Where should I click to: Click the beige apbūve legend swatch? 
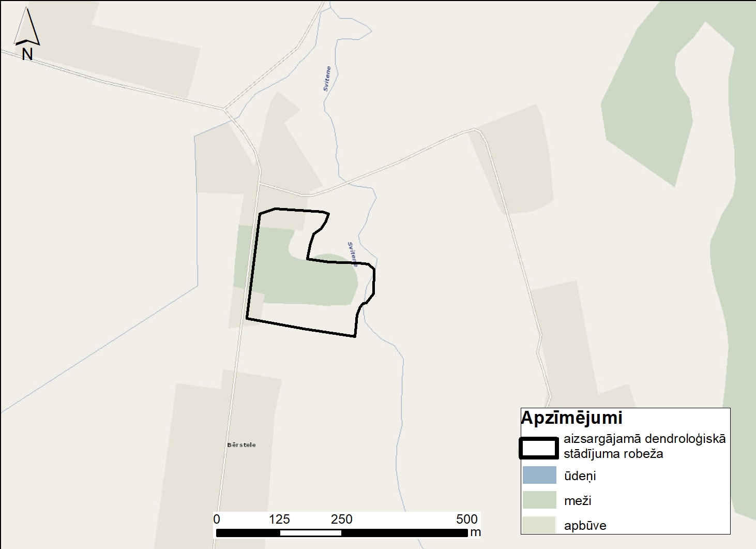(539, 525)
